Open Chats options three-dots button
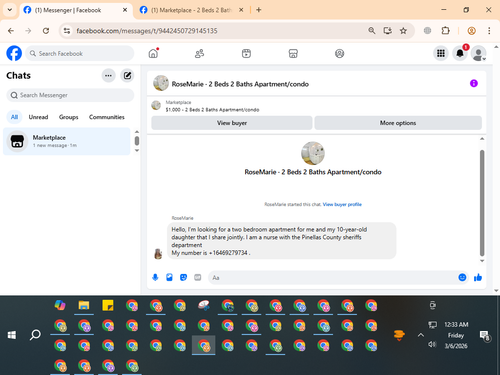This screenshot has width=500, height=375. point(108,76)
